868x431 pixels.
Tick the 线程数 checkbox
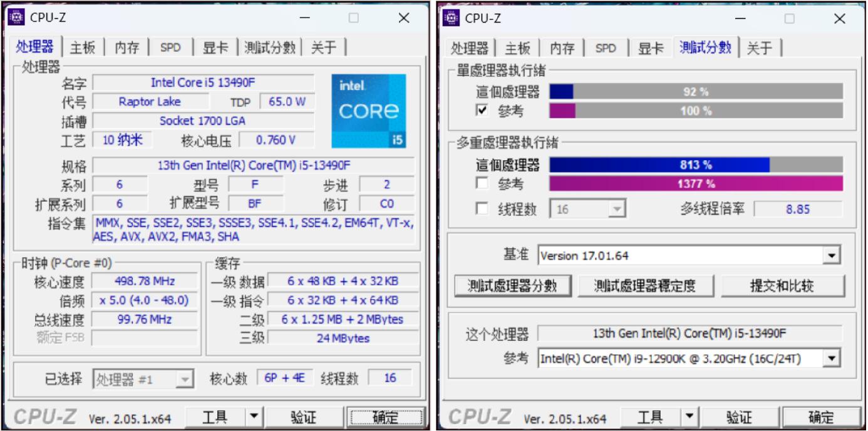[482, 209]
